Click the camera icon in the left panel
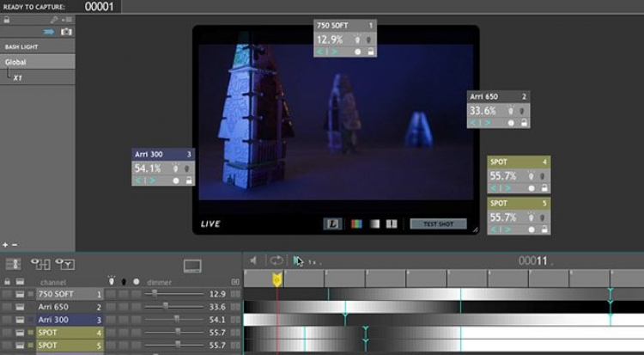The height and width of the screenshot is (355, 644). point(66,32)
